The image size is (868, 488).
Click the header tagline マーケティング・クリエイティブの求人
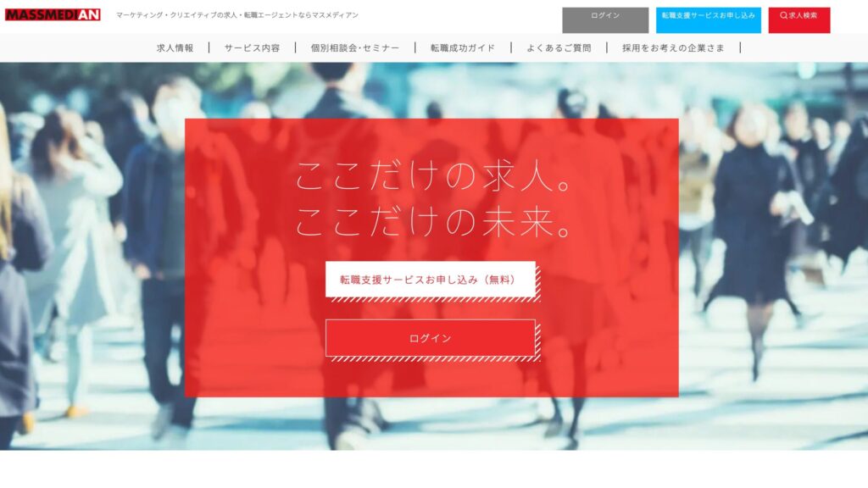coord(236,15)
